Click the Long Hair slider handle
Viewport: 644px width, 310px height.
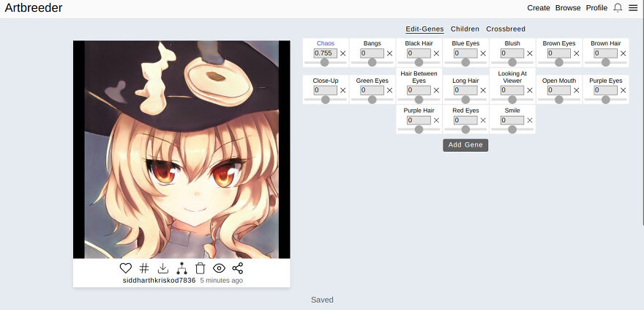pyautogui.click(x=465, y=100)
